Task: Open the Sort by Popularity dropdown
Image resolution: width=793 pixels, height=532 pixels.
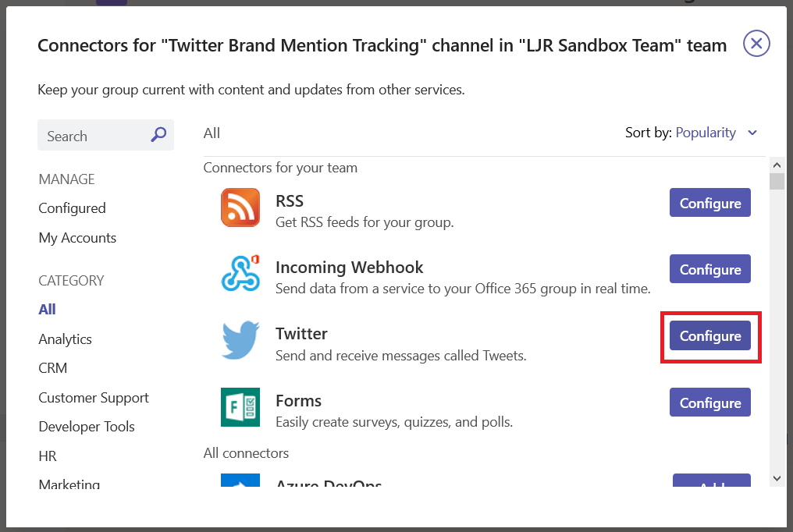Action: [706, 133]
